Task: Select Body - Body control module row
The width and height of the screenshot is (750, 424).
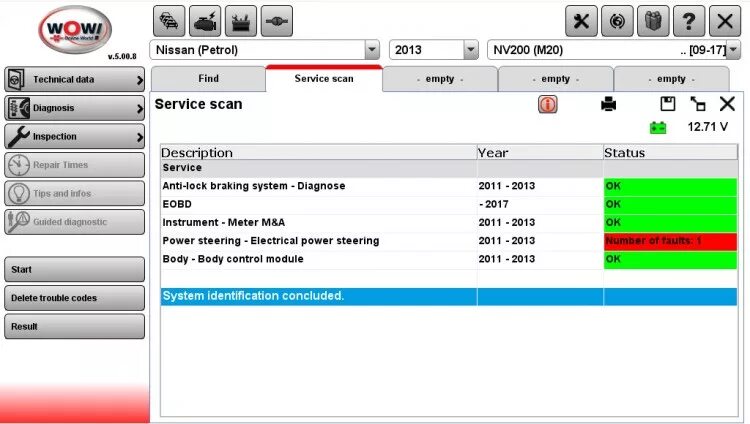Action: pos(449,259)
